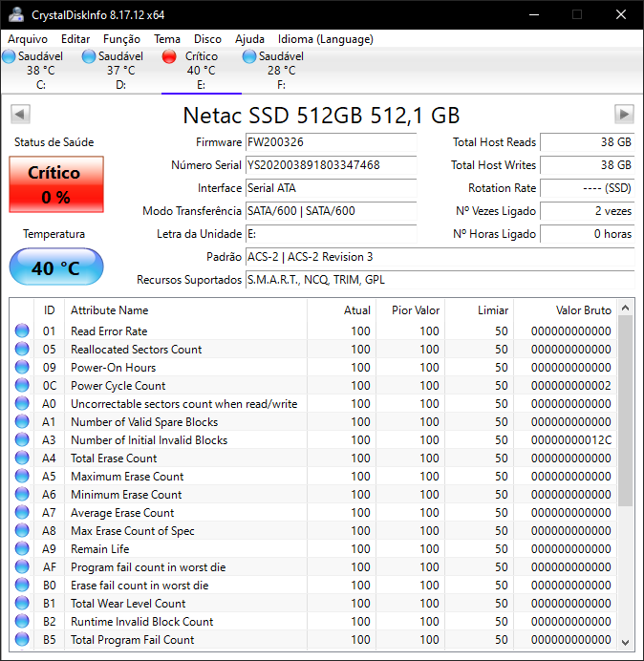Click status orb for Total Erase Count

click(x=22, y=458)
